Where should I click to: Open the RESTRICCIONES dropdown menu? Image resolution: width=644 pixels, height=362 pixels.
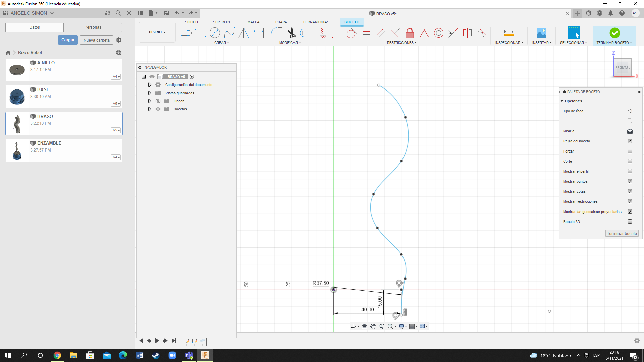point(401,43)
